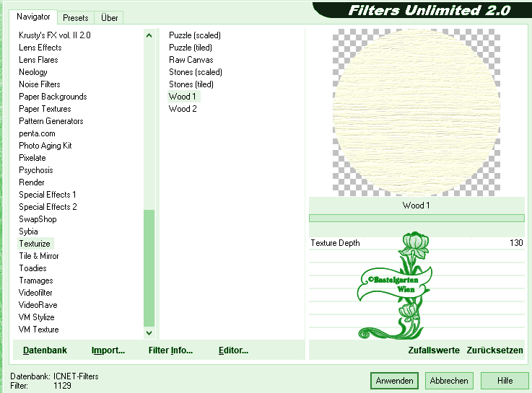Switch to the Navigator tab

coord(33,17)
